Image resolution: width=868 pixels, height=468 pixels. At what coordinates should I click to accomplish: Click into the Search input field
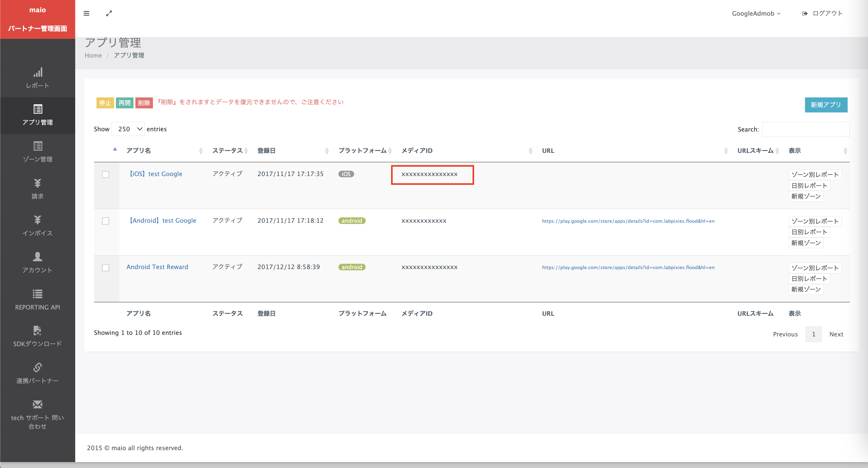point(806,129)
